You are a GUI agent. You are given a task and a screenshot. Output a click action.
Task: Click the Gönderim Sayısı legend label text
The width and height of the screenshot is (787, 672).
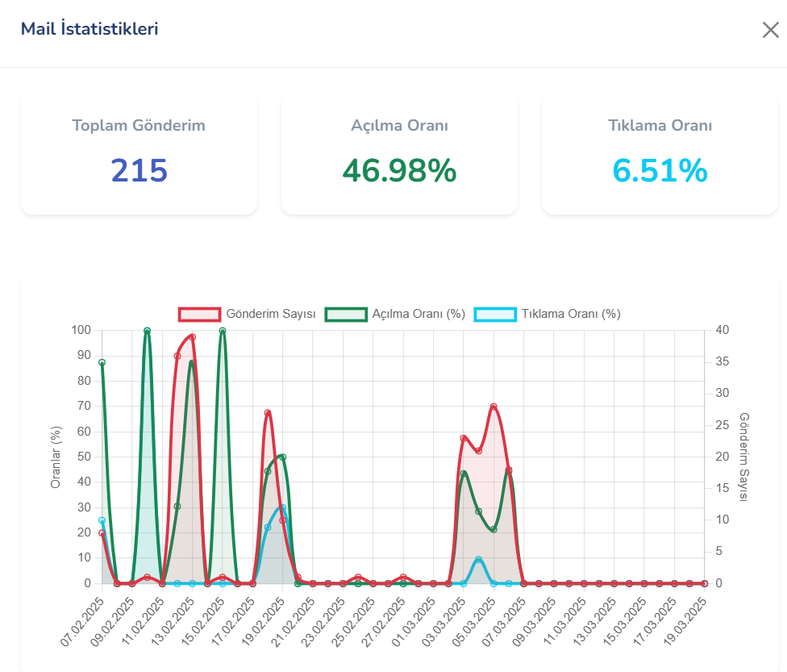click(270, 315)
